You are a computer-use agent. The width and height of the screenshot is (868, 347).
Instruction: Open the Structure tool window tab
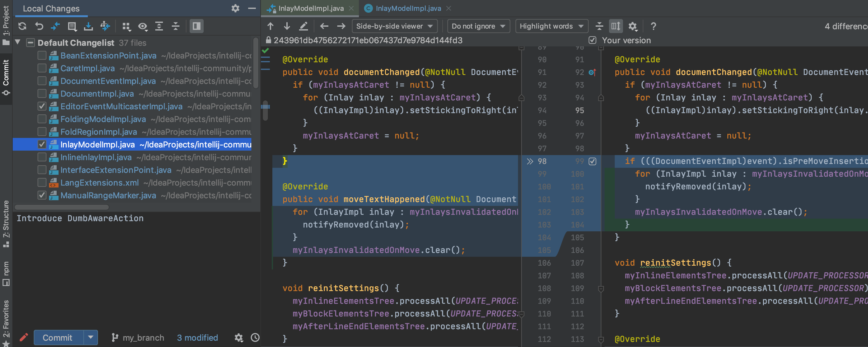[x=6, y=224]
